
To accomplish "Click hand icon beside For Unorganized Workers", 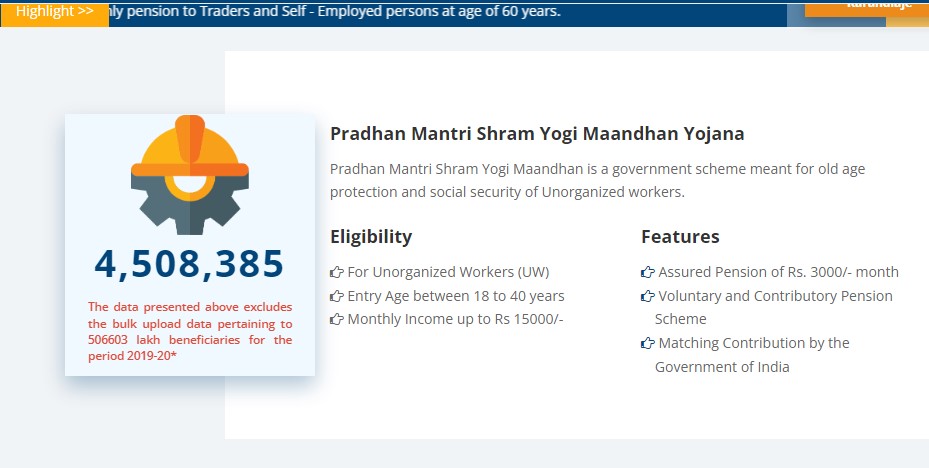I will [x=337, y=272].
